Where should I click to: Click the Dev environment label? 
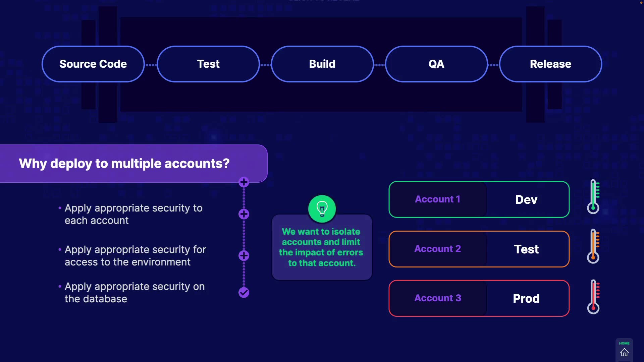tap(526, 200)
